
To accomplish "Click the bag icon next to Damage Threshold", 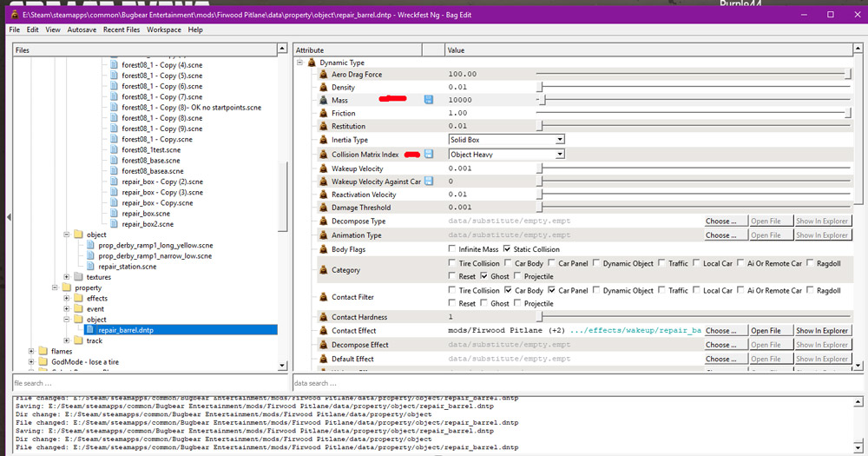I will [x=324, y=208].
